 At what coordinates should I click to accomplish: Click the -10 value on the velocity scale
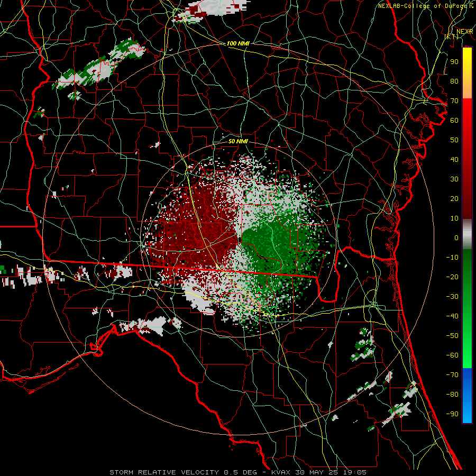(452, 258)
